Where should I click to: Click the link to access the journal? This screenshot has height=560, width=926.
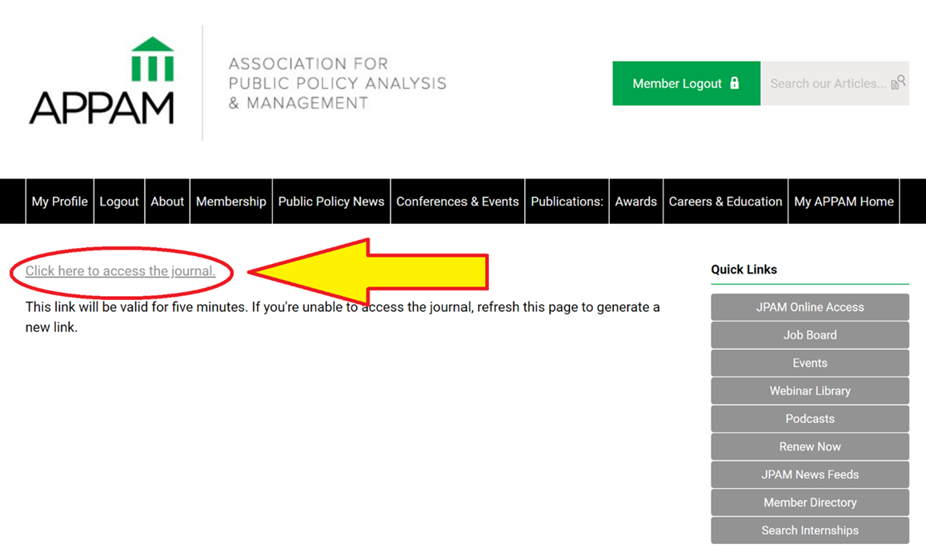point(121,271)
